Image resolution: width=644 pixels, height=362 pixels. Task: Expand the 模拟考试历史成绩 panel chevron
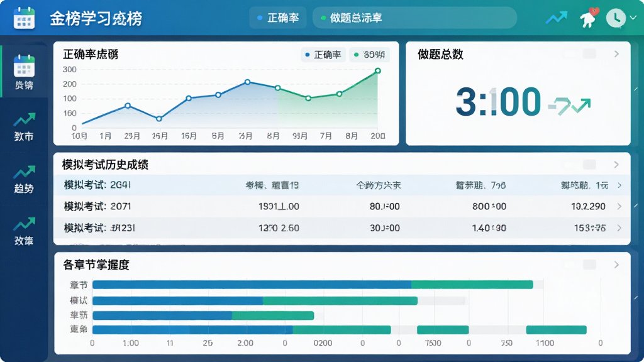[x=616, y=165]
